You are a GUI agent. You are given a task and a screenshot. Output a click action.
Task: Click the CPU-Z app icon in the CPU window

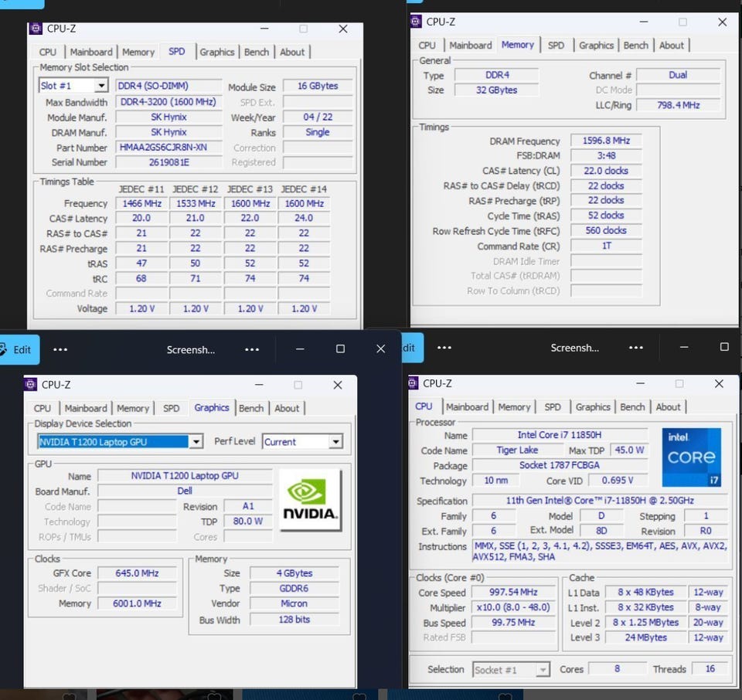tap(413, 383)
